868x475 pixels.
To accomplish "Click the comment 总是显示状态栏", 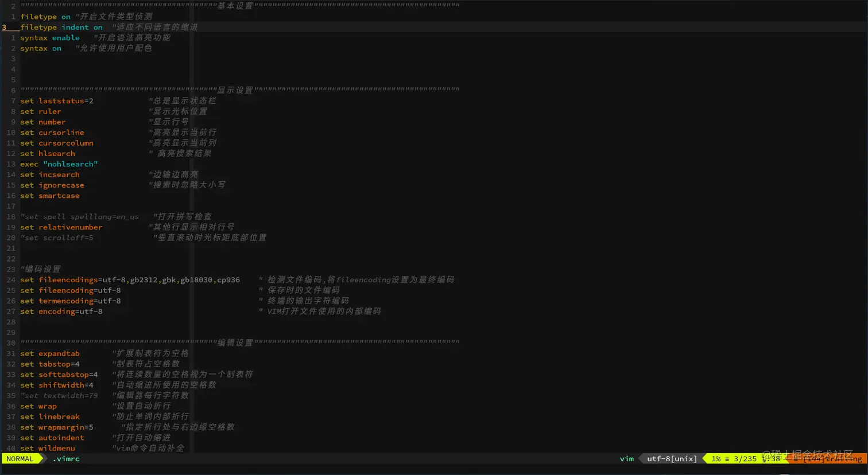I will point(183,101).
